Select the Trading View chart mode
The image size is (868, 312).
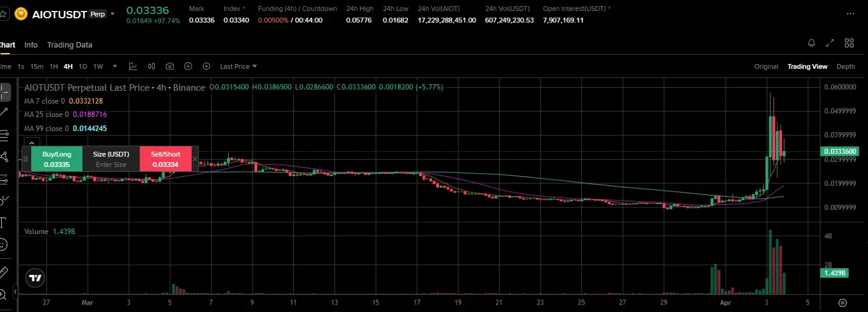coord(807,66)
